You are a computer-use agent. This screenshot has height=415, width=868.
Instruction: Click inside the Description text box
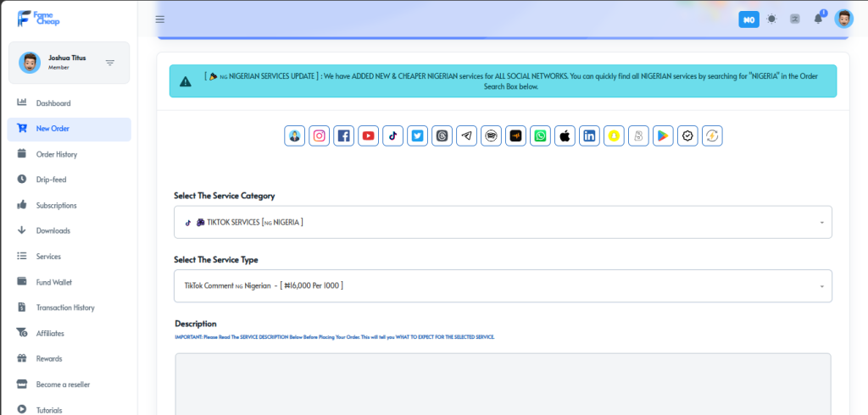[503, 384]
